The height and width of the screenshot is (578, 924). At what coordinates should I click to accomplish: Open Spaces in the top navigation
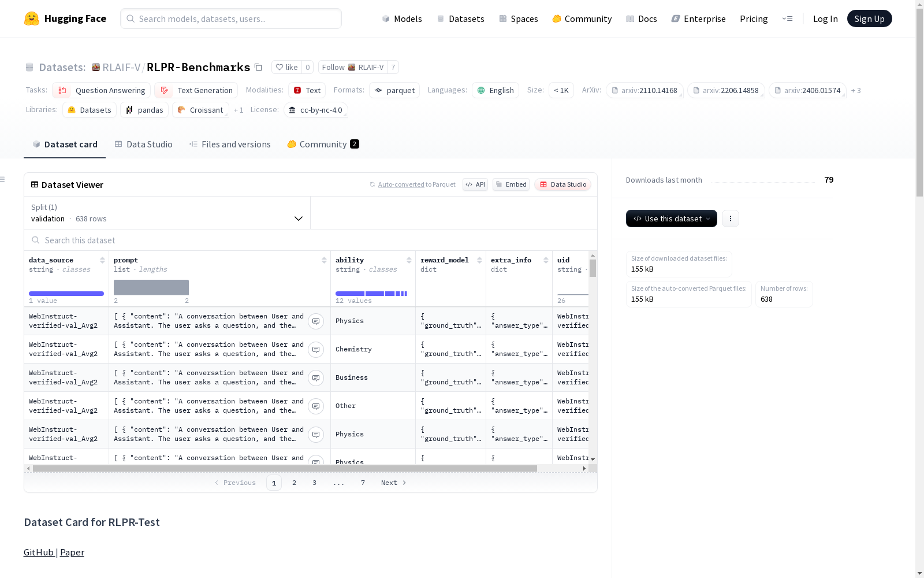(519, 18)
